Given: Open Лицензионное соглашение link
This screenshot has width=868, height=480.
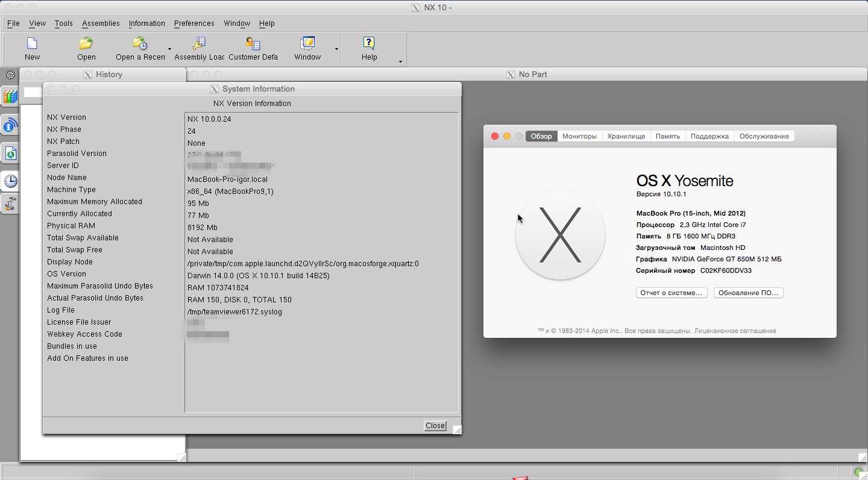Looking at the screenshot, I should 735,331.
